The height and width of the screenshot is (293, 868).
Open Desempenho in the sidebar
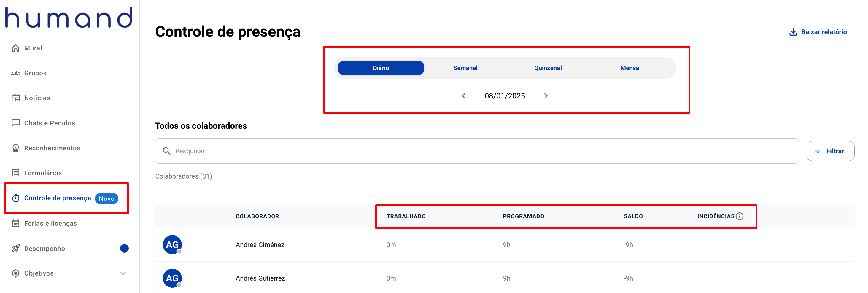click(x=44, y=249)
